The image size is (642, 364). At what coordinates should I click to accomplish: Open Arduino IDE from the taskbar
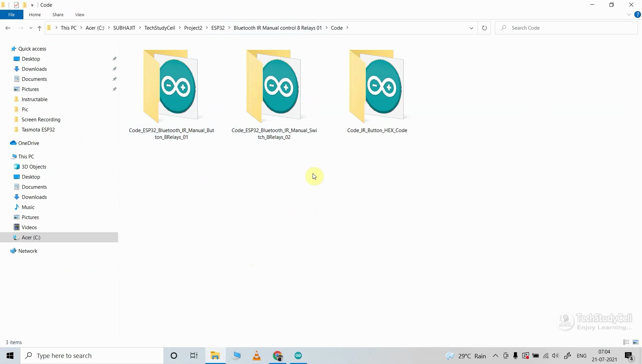pos(298,356)
